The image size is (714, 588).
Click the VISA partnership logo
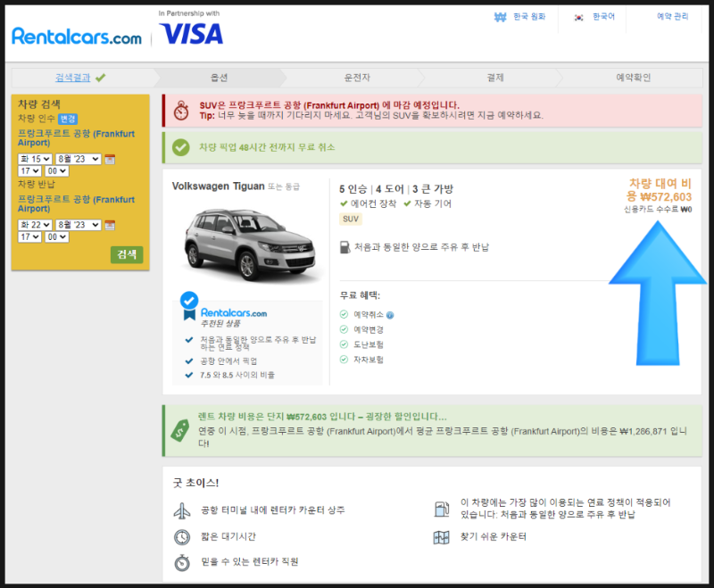(x=191, y=34)
